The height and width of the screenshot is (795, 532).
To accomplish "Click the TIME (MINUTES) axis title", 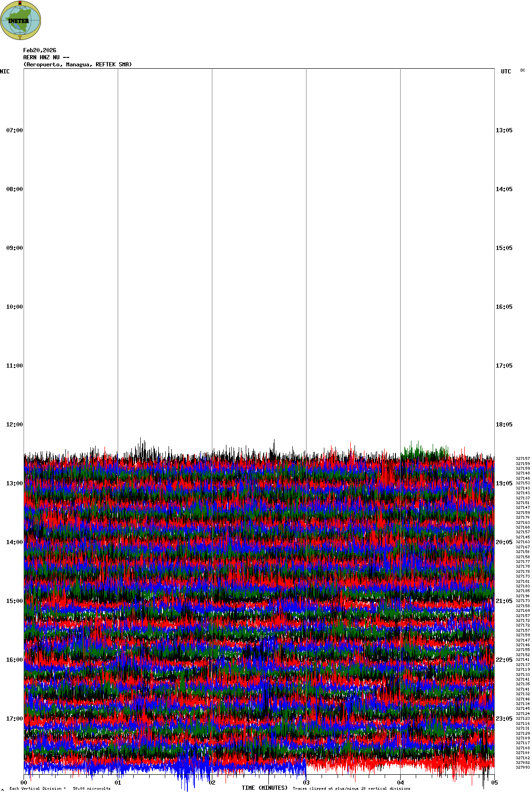I will point(265,788).
